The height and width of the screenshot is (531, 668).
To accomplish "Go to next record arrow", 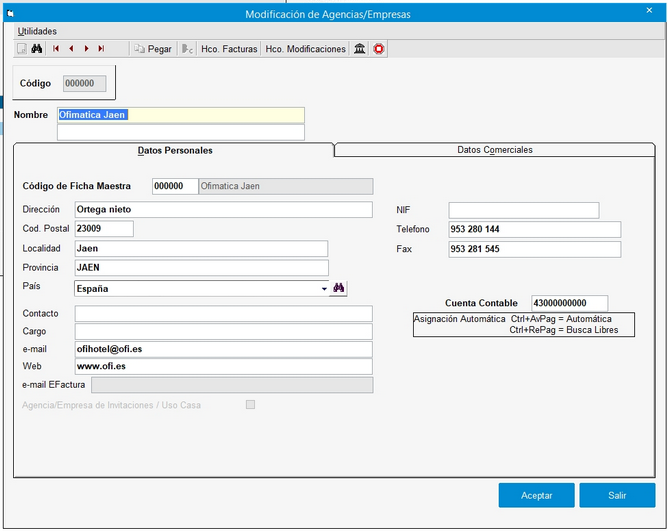I will point(86,49).
